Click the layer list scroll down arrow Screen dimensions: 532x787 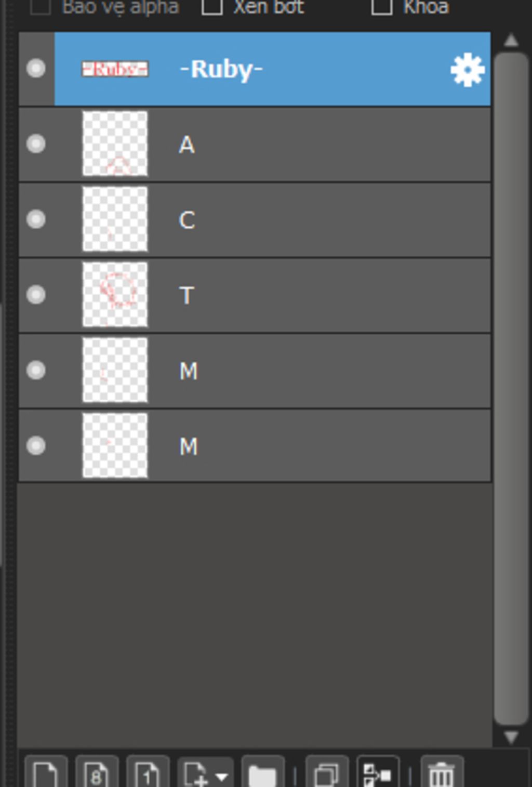[511, 737]
